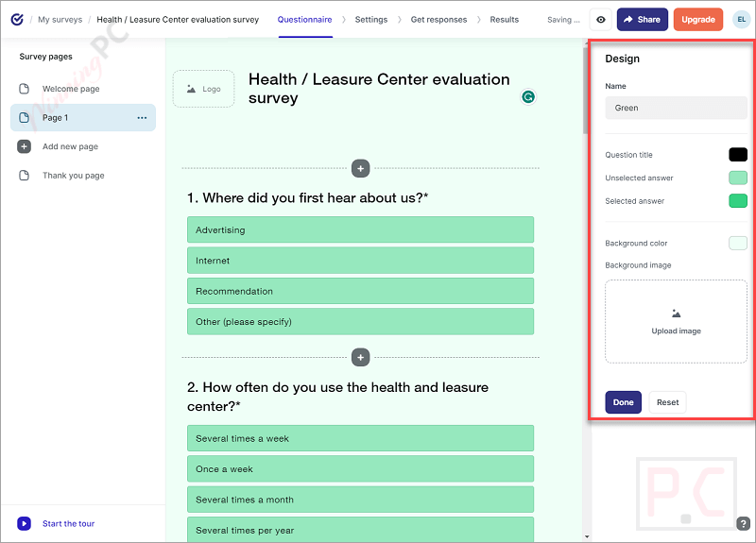The image size is (756, 543).
Task: Click Add new page label
Action: [70, 146]
